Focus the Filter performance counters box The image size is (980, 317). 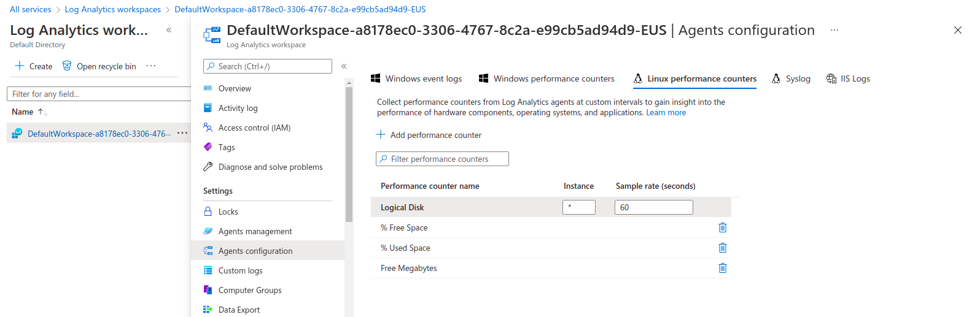point(442,159)
